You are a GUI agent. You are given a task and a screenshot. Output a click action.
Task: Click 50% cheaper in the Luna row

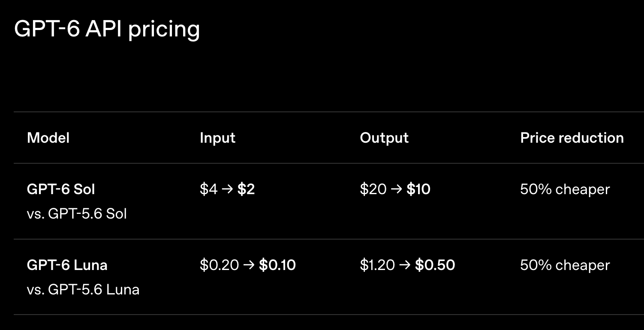tap(565, 265)
